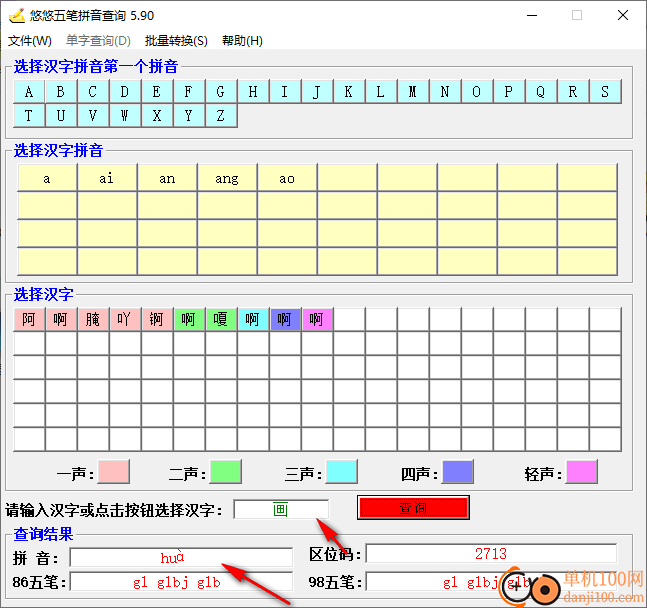
Task: Click the pink 一声 color swatch
Action: tap(113, 472)
